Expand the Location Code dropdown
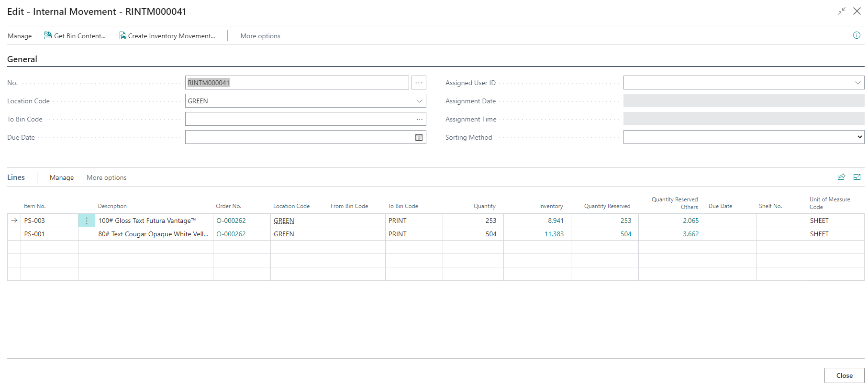Screen dimensions: 868x386 coord(419,101)
